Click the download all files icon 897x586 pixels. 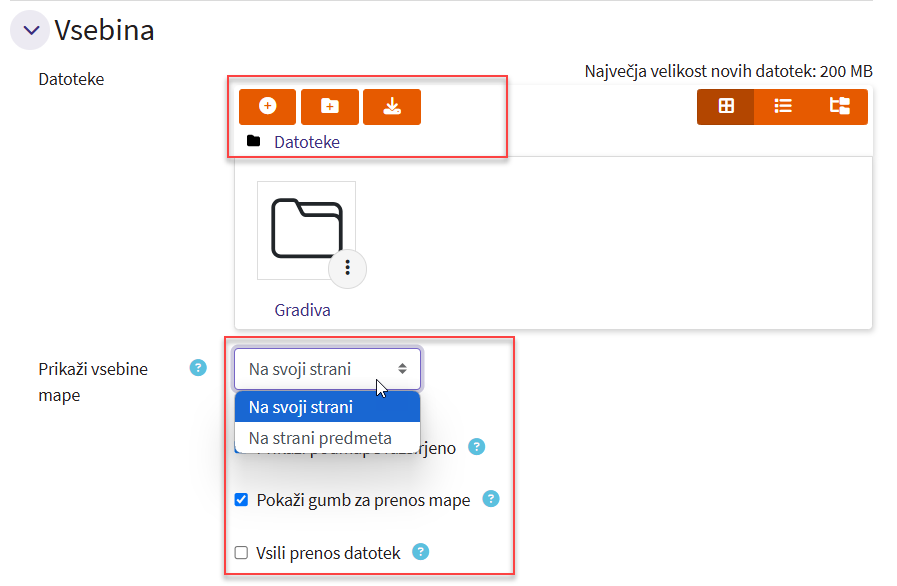391,106
